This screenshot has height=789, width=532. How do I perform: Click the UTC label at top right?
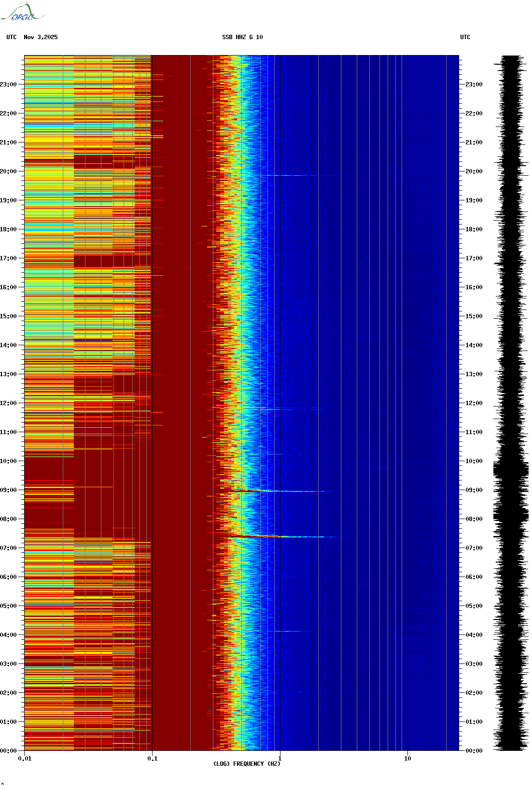click(x=465, y=37)
